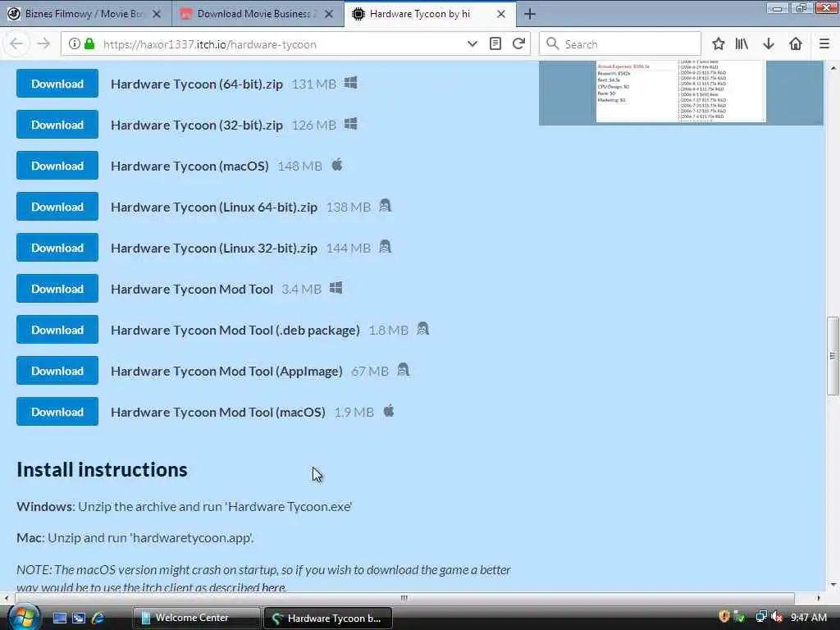This screenshot has height=630, width=840.
Task: Go to home page with Home icon
Action: click(796, 44)
